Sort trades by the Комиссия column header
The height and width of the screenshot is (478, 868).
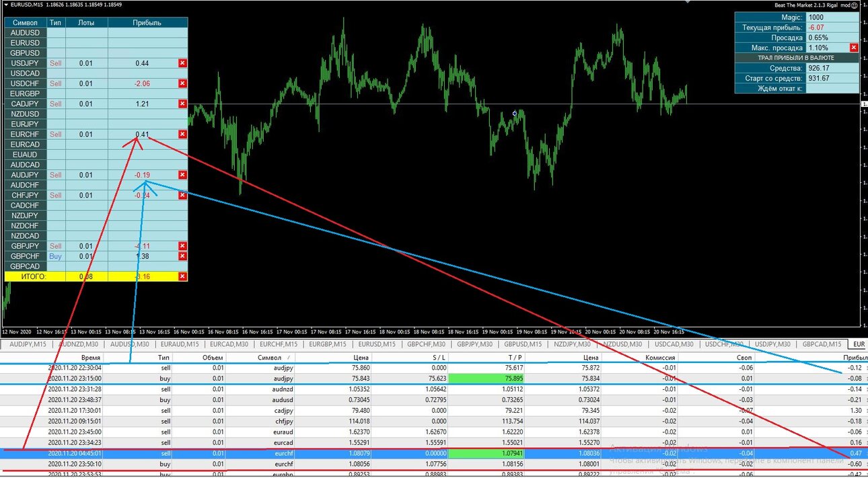pos(660,358)
